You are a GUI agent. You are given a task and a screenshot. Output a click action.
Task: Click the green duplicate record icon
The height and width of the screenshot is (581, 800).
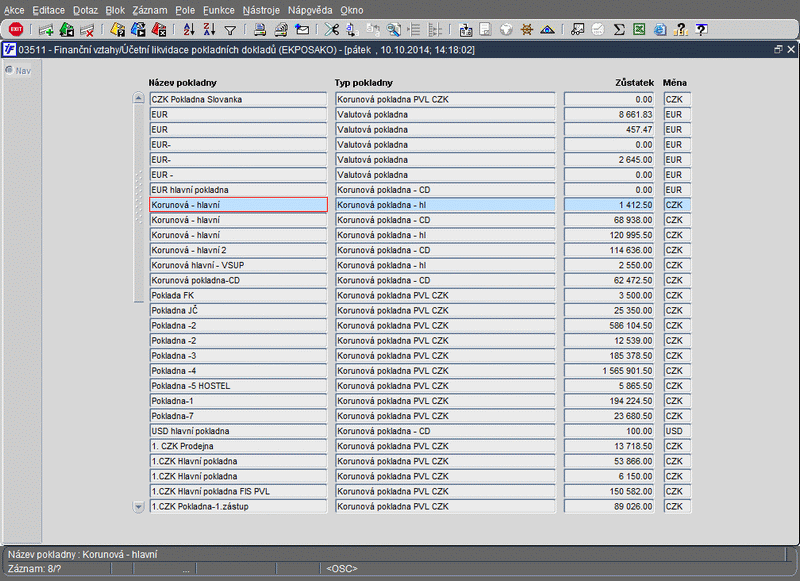[x=66, y=30]
